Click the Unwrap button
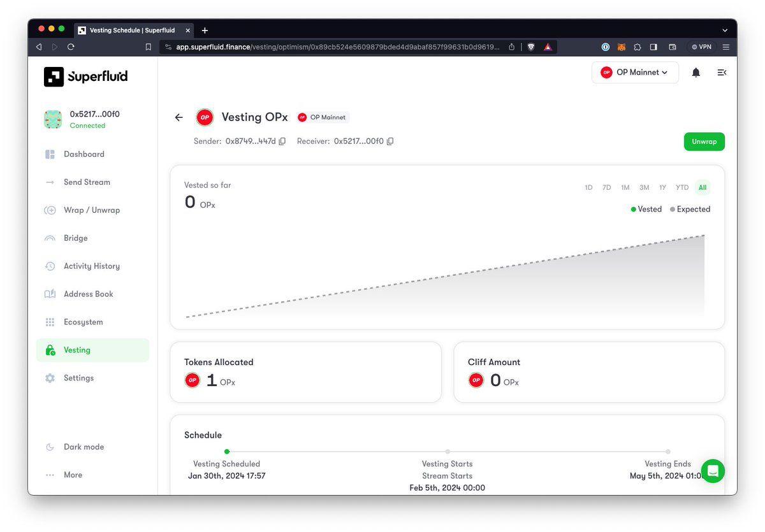Viewport: 765px width, 532px height. tap(704, 141)
